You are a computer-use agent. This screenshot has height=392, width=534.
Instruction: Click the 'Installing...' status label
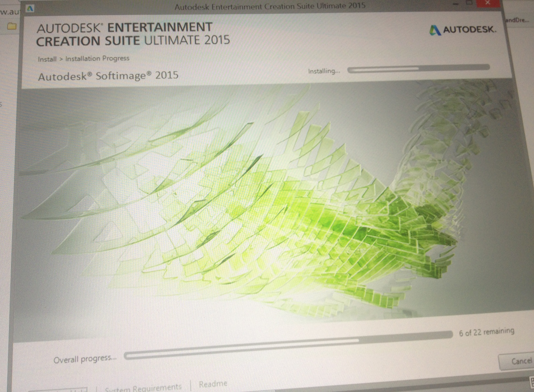324,71
